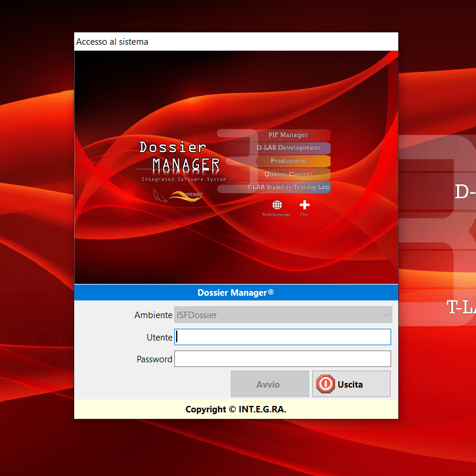The image size is (476, 476).
Task: Focus the Password input field
Action: (283, 359)
